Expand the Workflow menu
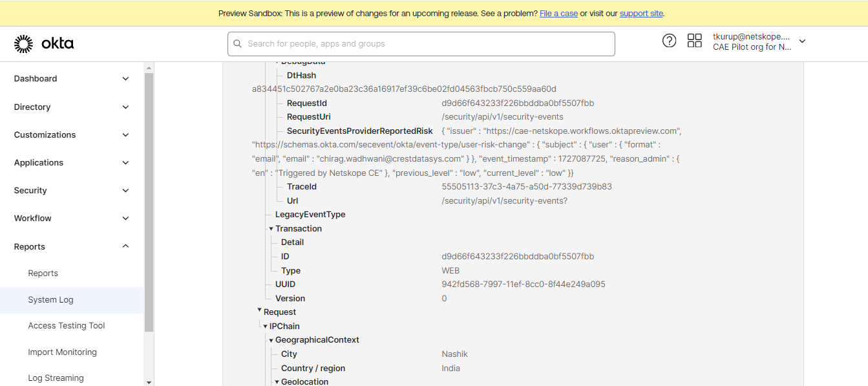The width and height of the screenshot is (868, 386). click(x=72, y=218)
